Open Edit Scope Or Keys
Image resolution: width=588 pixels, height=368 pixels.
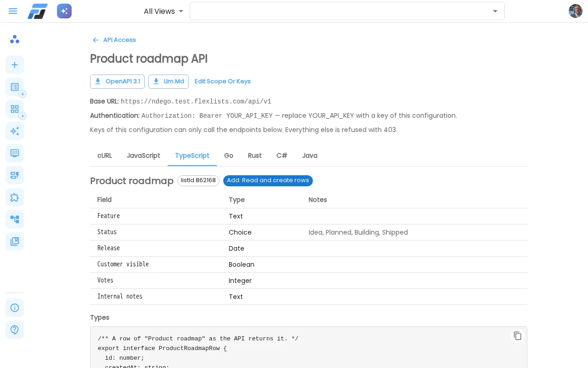tap(222, 81)
